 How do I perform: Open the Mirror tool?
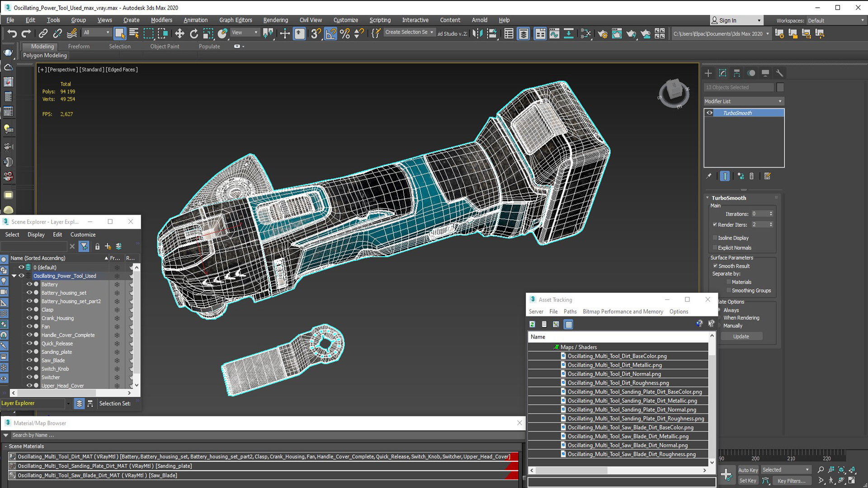click(x=477, y=33)
